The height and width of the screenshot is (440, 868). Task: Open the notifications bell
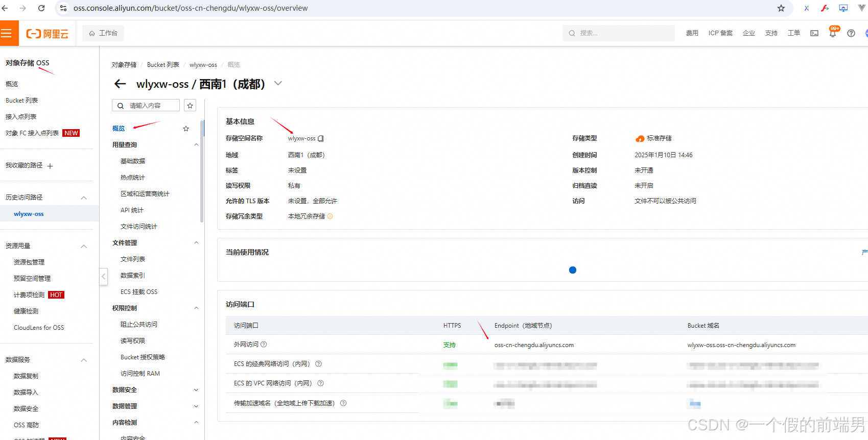point(833,33)
